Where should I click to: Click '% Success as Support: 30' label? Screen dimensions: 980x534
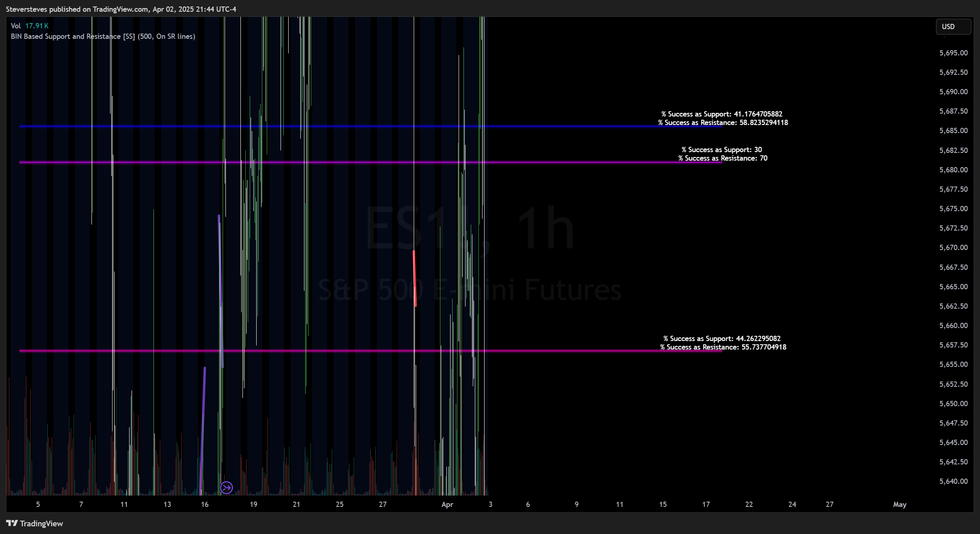[722, 150]
